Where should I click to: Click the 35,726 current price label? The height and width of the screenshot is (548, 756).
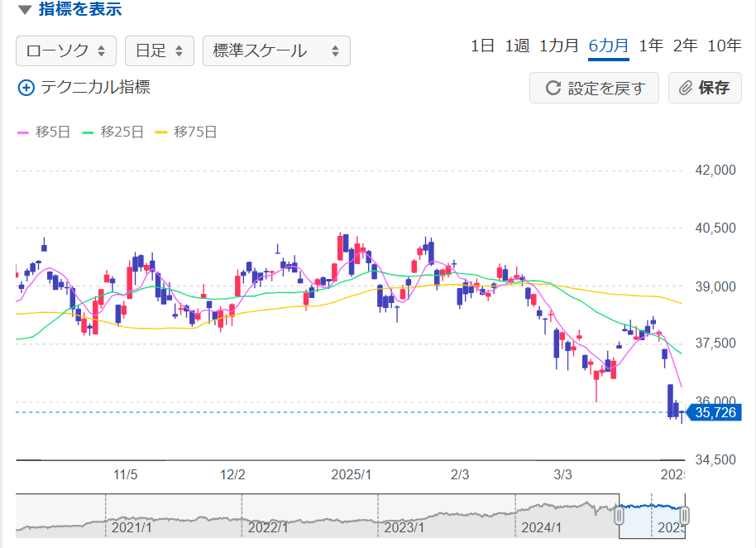[x=714, y=412]
